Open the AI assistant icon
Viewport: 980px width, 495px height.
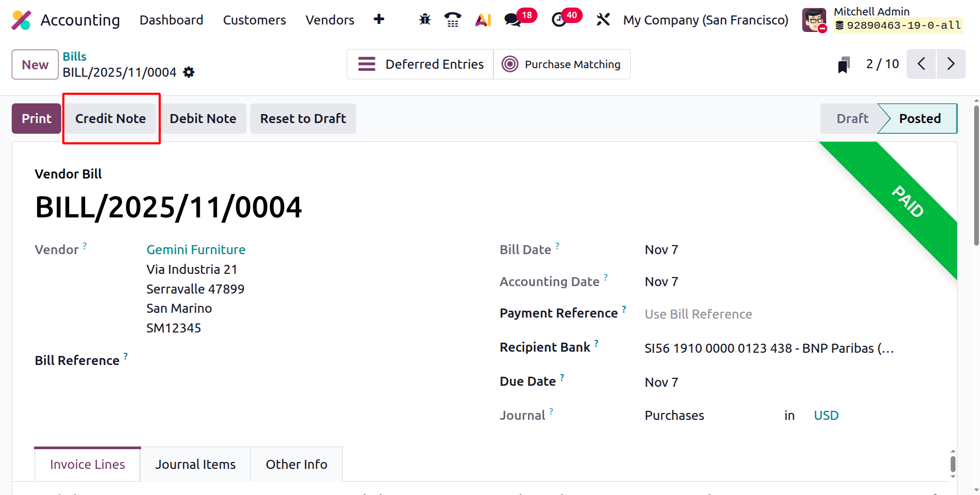(x=483, y=20)
